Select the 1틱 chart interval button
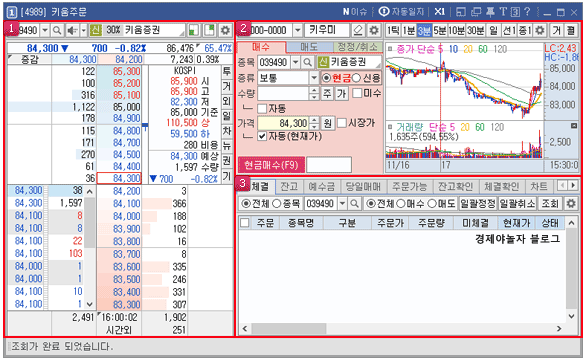587x362 pixels. (393, 30)
